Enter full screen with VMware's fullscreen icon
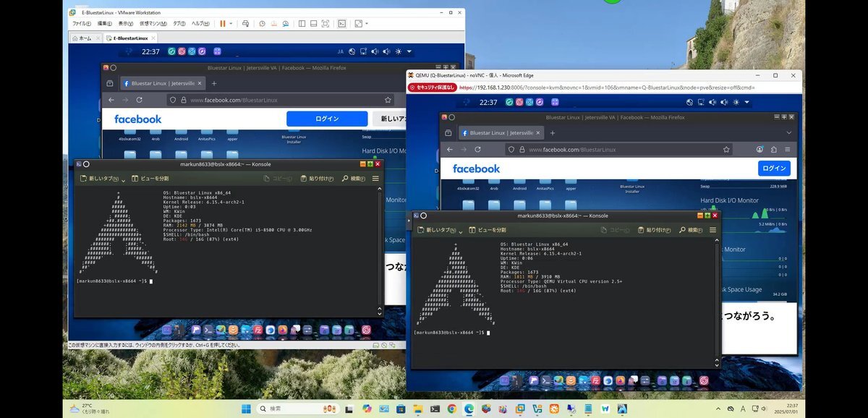 (x=325, y=24)
